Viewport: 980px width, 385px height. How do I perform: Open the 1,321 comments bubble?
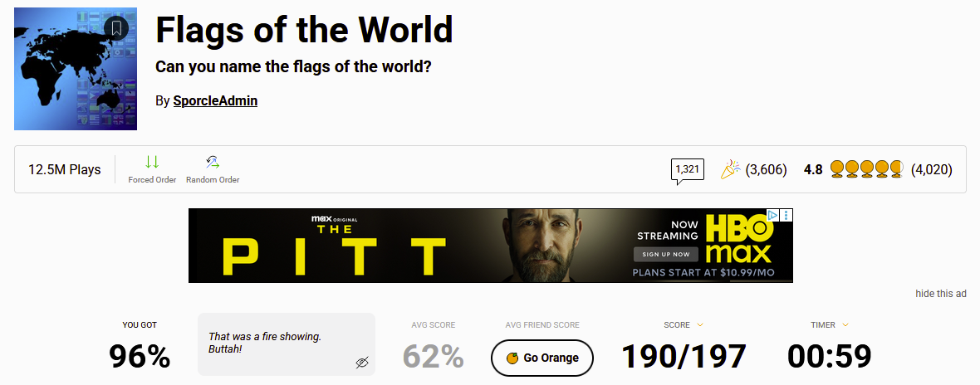687,169
